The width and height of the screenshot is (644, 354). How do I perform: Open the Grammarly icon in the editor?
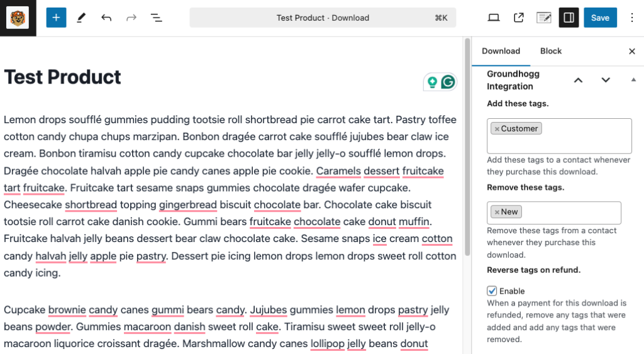click(448, 82)
